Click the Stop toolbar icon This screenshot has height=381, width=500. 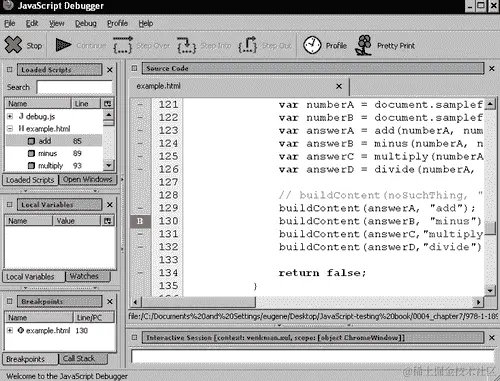pyautogui.click(x=13, y=45)
